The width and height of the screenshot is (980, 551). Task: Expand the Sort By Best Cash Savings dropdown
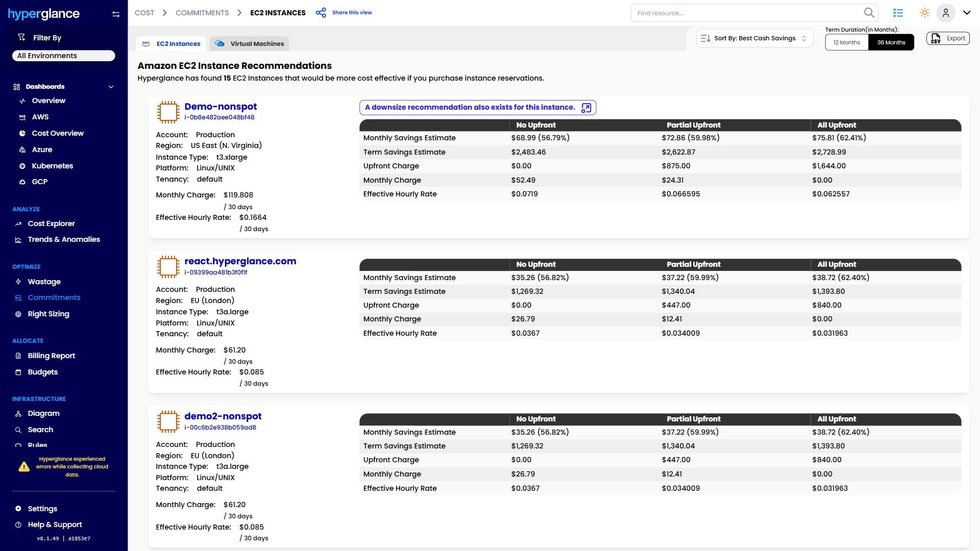point(754,38)
